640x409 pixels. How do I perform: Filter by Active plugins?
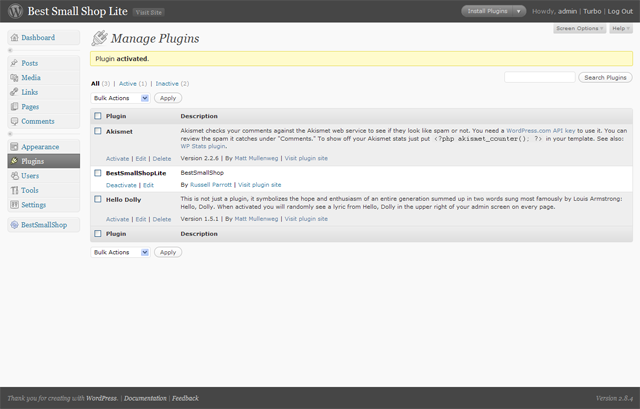click(x=128, y=83)
